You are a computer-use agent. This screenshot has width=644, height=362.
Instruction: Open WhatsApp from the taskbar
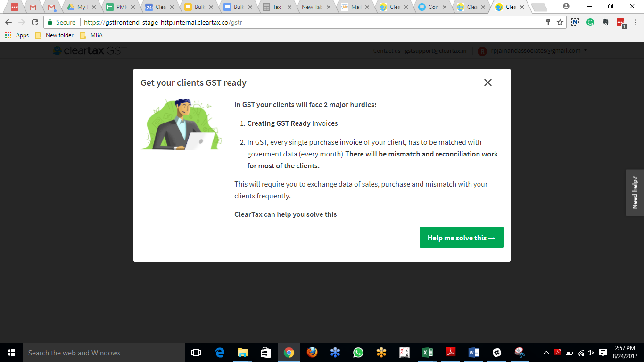pos(358,353)
